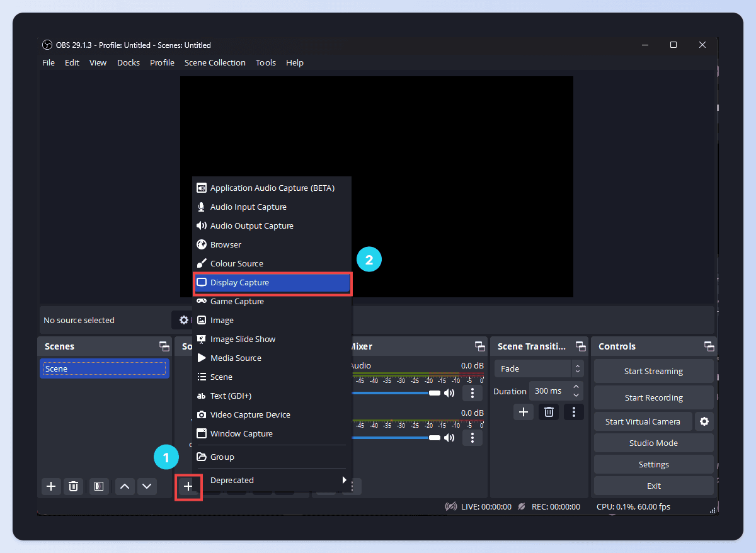Decrease the transition Duration value
Screen dimensions: 756x553
pyautogui.click(x=576, y=396)
